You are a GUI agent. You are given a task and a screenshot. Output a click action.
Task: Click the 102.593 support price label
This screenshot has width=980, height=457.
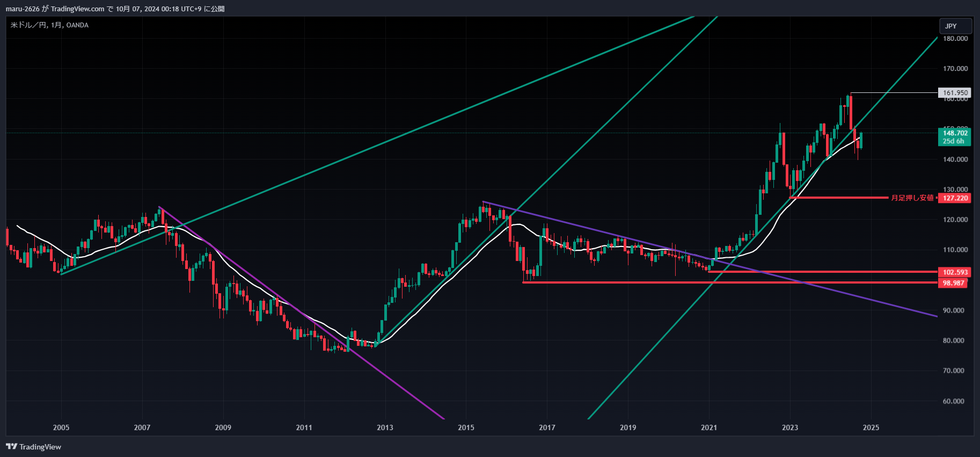click(x=954, y=272)
